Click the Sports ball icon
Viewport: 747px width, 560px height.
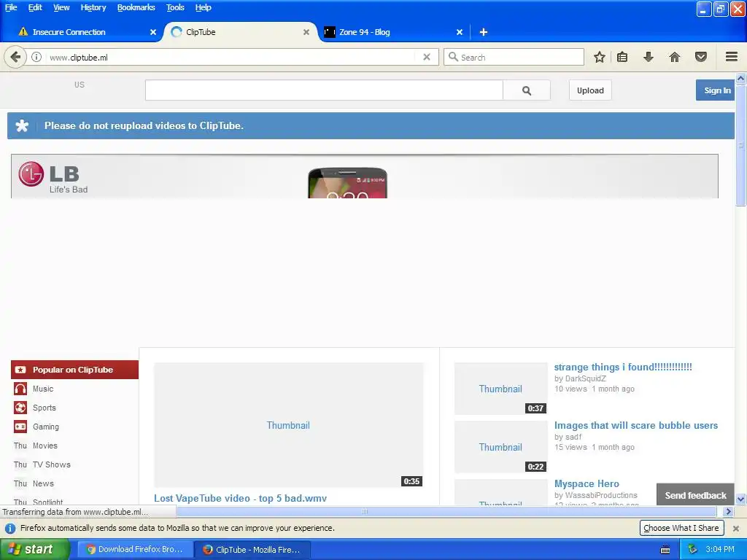20,408
